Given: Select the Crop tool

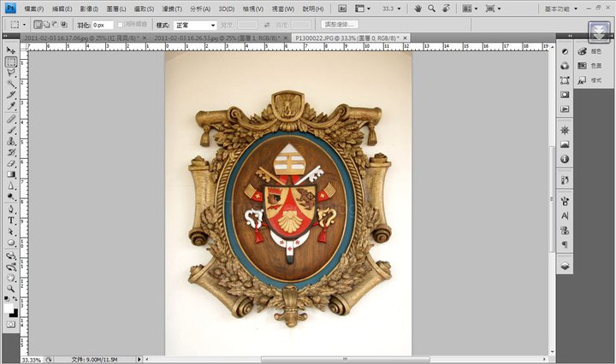Looking at the screenshot, I should (11, 95).
